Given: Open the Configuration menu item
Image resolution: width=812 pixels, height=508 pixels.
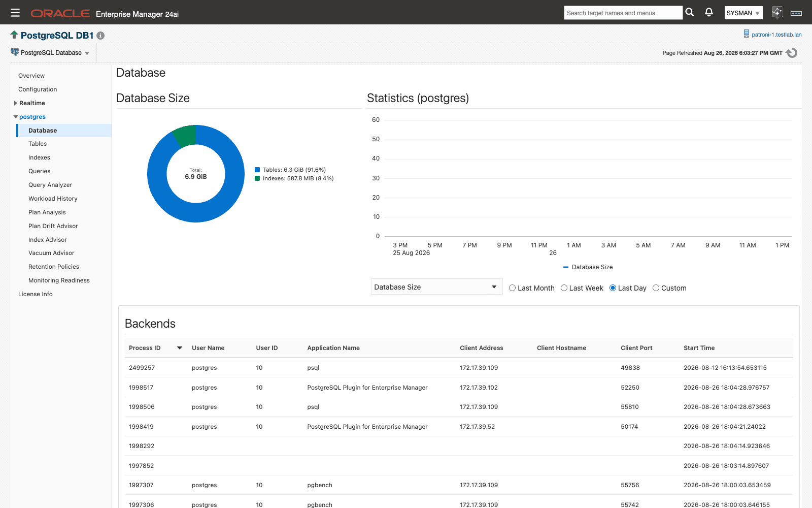Looking at the screenshot, I should coord(38,89).
